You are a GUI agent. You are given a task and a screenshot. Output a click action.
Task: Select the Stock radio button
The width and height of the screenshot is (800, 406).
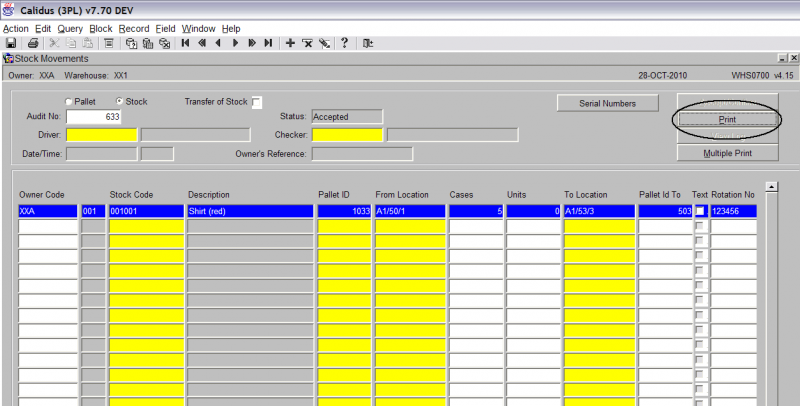pyautogui.click(x=119, y=102)
